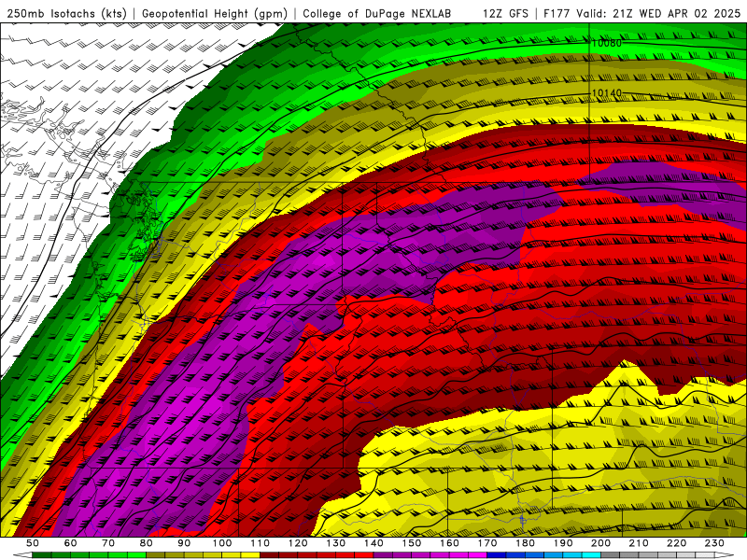Select the brightest green swatch ending before 80
This screenshot has height=560, width=747.
(x=136, y=554)
